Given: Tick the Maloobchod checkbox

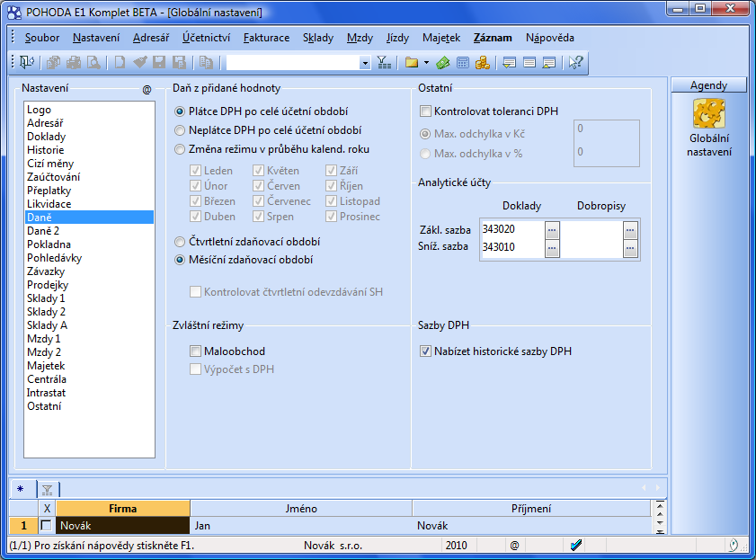Looking at the screenshot, I should point(195,351).
